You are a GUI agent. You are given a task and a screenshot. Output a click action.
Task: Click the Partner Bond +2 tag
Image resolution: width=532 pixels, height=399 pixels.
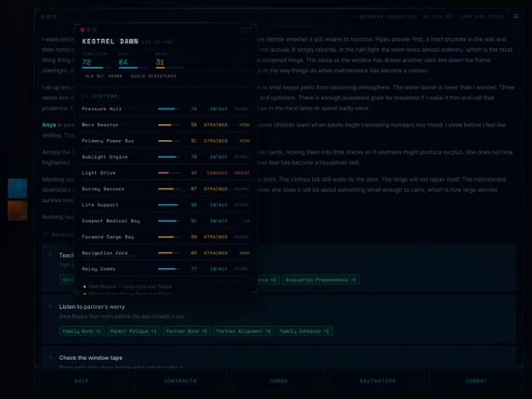(187, 331)
